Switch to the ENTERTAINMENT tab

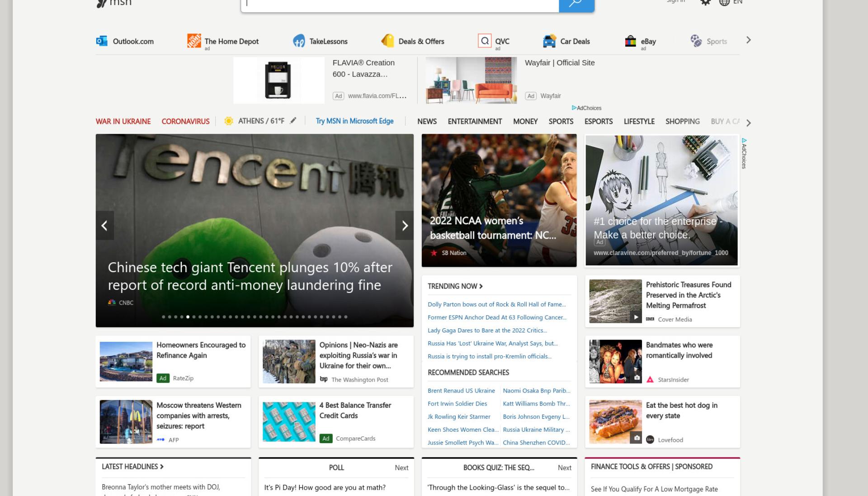pos(475,121)
